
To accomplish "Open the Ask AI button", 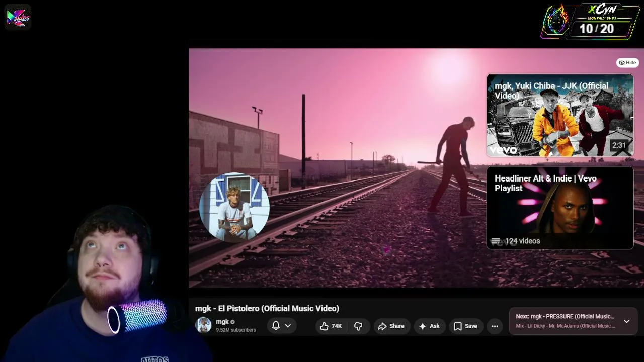I will click(429, 326).
